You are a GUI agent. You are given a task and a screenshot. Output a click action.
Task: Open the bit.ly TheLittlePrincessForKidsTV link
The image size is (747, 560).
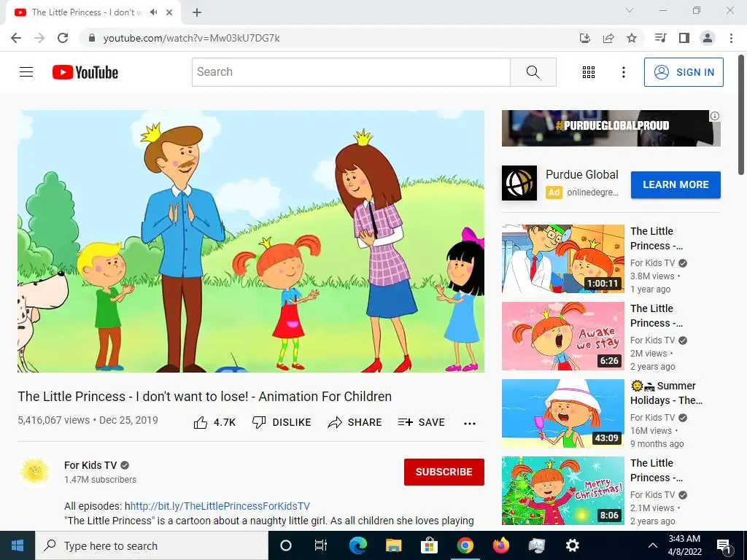220,506
